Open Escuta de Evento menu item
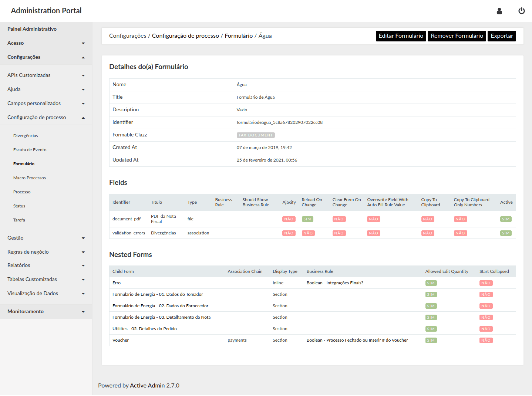532x396 pixels. coord(30,150)
